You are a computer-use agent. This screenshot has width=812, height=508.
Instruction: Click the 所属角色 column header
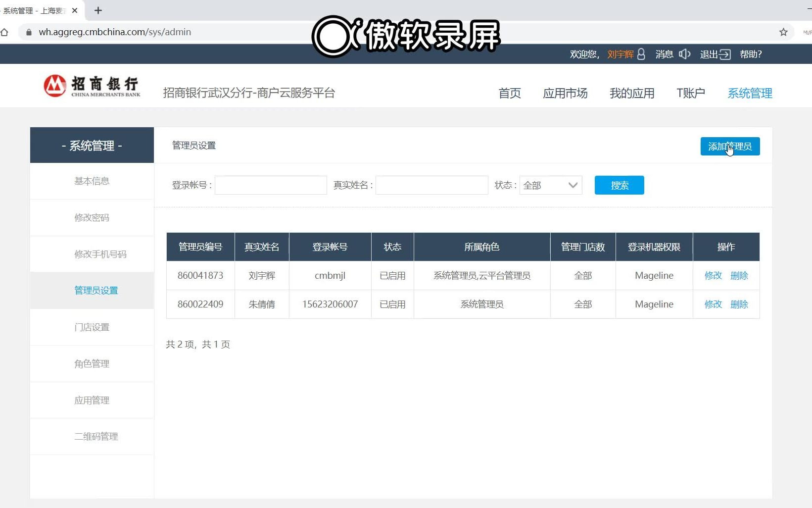click(482, 247)
